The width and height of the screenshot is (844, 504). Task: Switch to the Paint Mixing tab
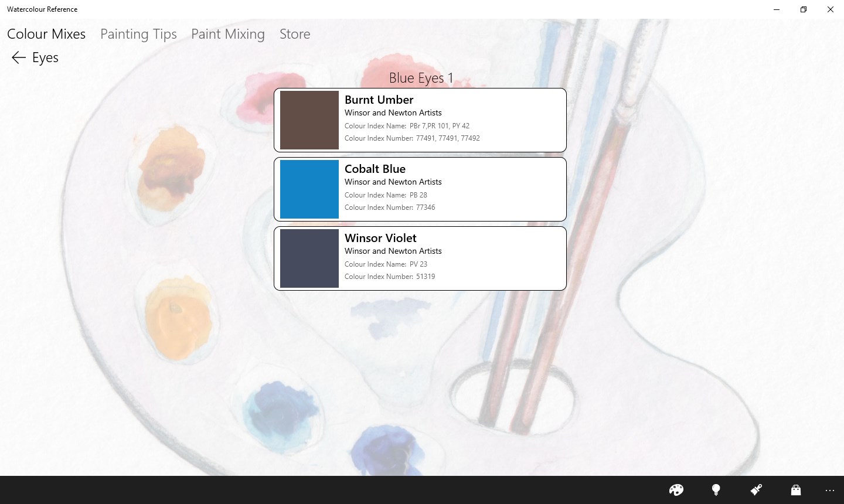228,34
